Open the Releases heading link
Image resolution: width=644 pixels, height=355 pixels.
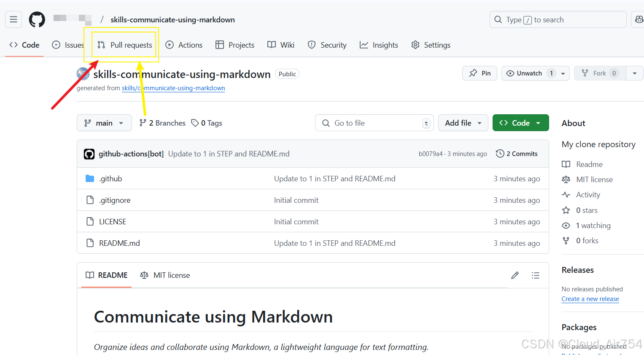pos(578,270)
